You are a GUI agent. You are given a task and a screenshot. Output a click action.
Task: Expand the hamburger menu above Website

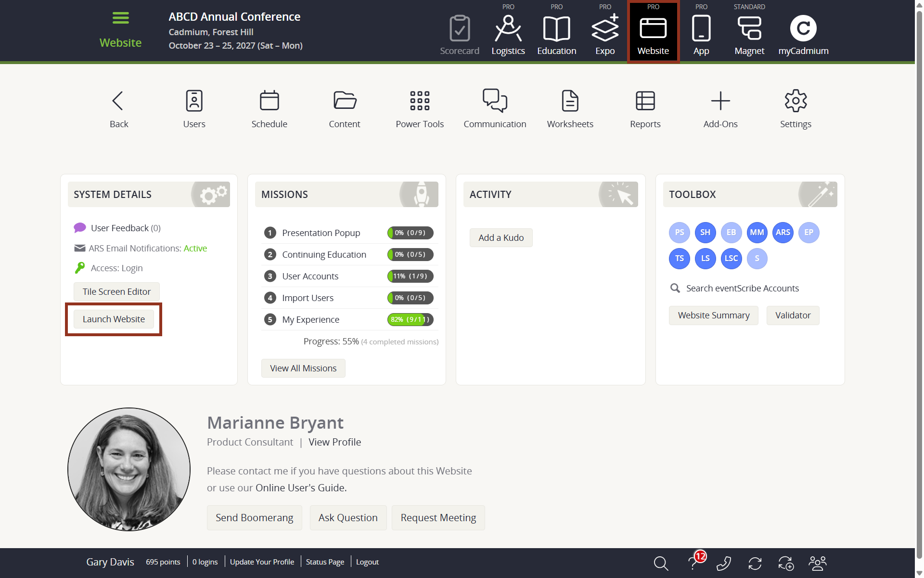[120, 18]
